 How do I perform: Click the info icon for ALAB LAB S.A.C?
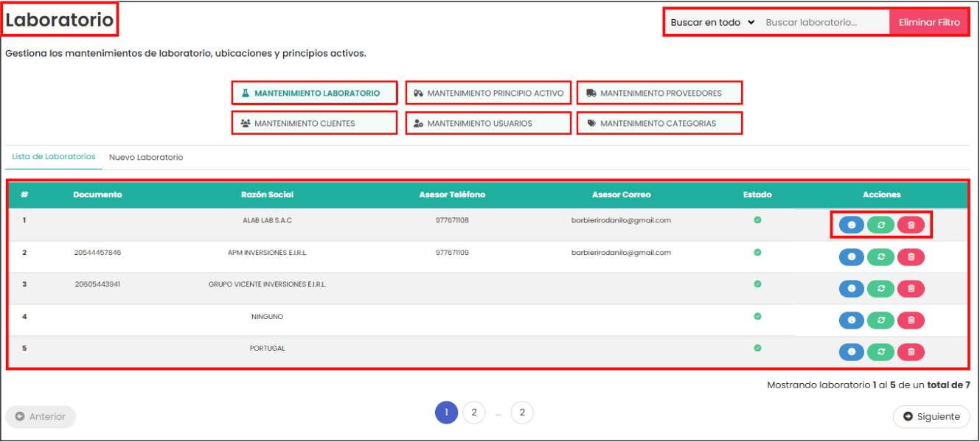pos(852,225)
